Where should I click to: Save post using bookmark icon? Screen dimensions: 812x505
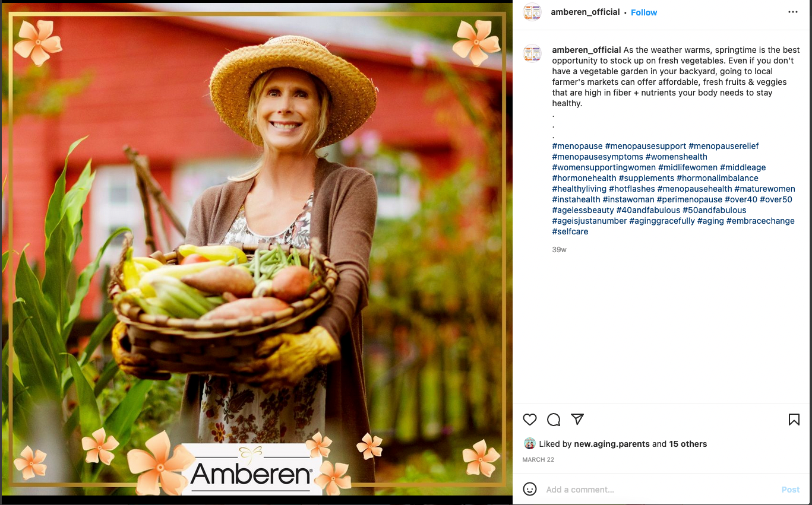[x=794, y=420]
